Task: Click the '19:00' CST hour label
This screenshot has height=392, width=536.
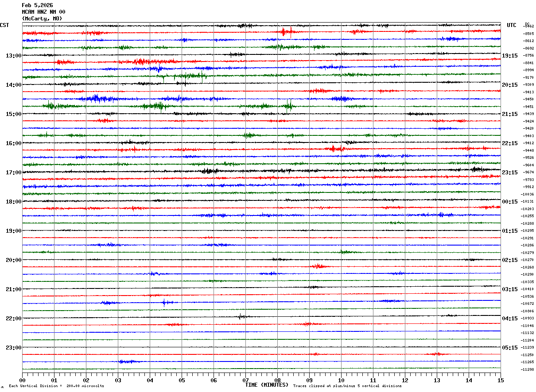Action: [14, 231]
